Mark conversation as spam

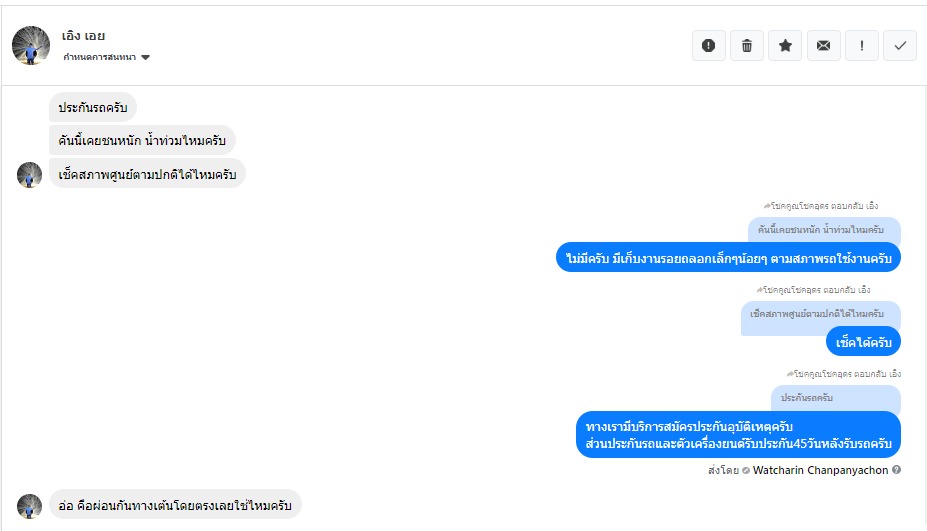(708, 45)
